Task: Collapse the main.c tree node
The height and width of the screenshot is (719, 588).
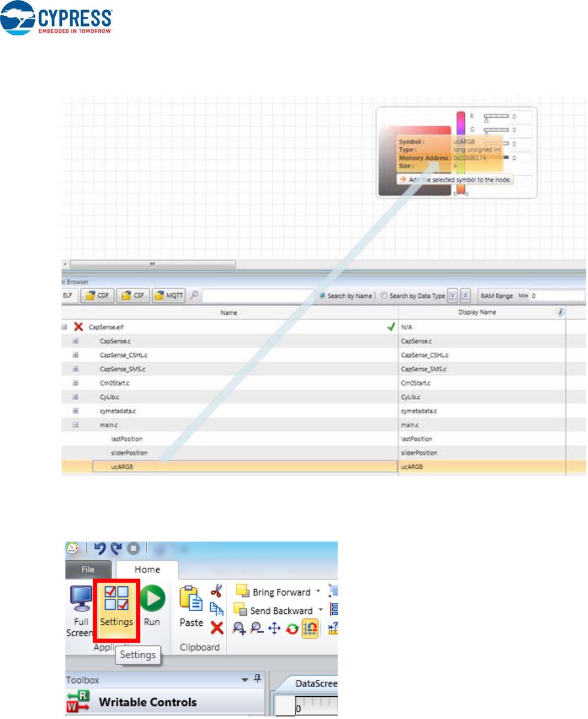Action: (x=76, y=425)
